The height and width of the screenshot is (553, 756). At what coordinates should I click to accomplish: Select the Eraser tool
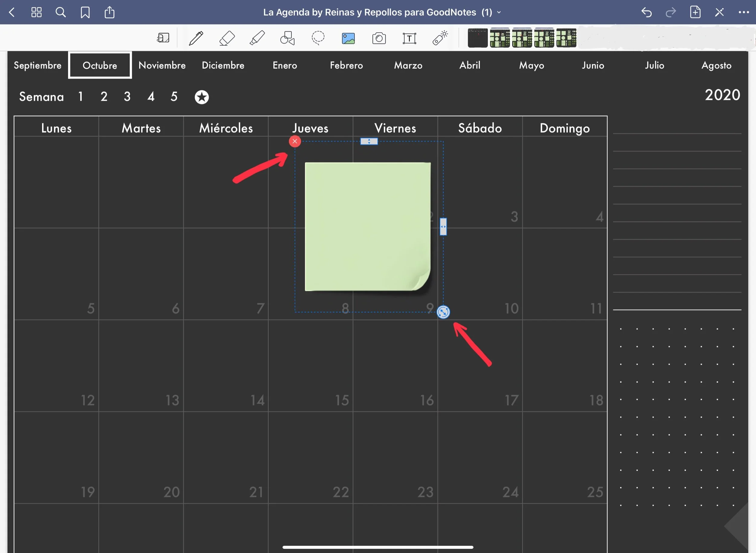(x=227, y=38)
